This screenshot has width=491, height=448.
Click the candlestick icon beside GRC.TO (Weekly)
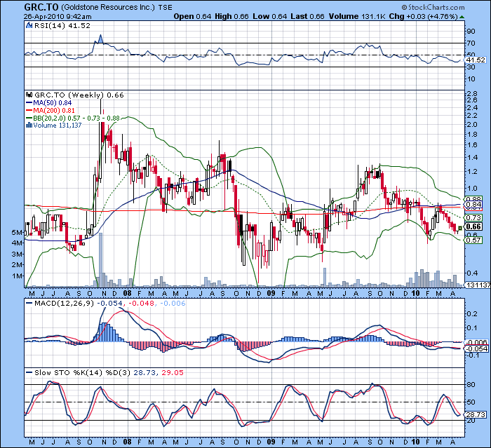click(x=29, y=95)
